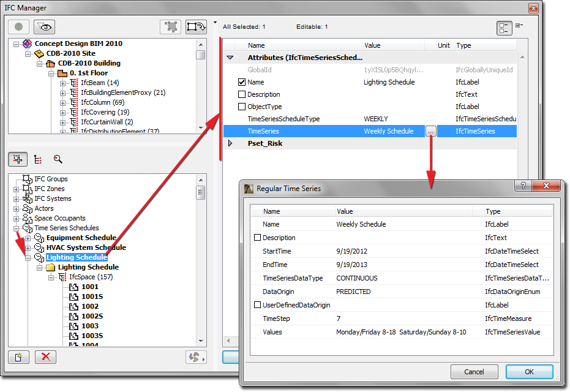Select space 1001 in the tree

(x=90, y=287)
